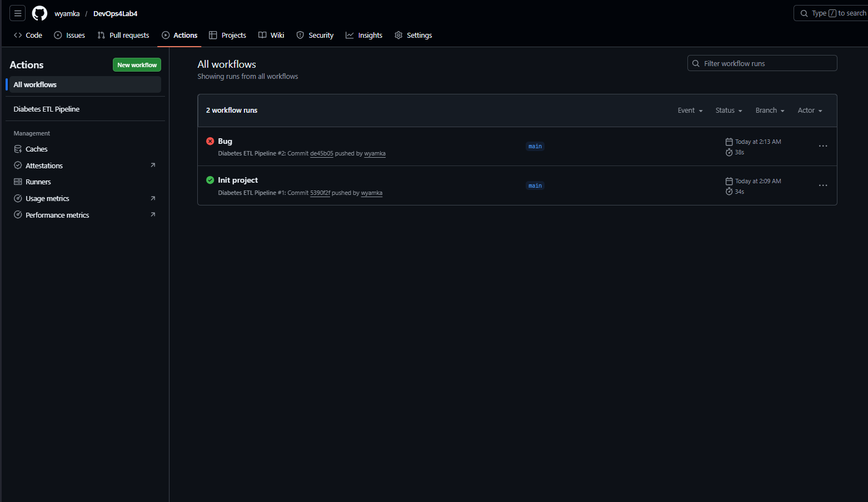868x502 pixels.
Task: Open the hamburger navigation menu
Action: pos(18,13)
